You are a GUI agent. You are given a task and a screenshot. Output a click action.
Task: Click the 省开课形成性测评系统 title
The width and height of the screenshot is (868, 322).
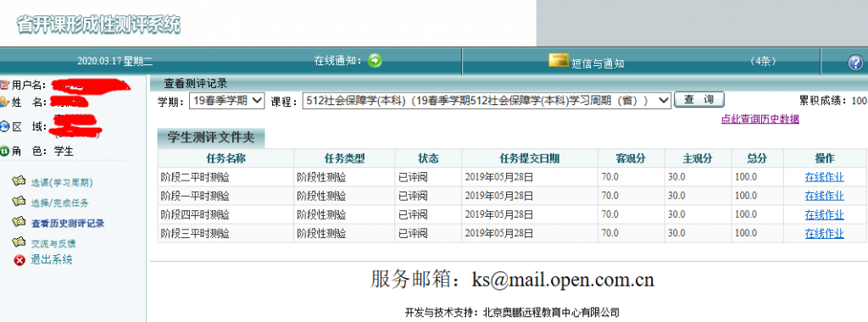(x=98, y=25)
